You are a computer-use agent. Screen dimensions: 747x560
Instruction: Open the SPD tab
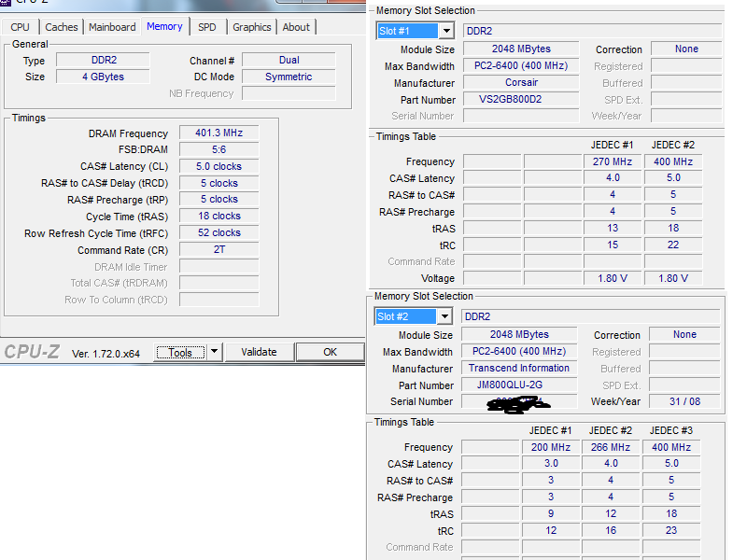coord(207,27)
